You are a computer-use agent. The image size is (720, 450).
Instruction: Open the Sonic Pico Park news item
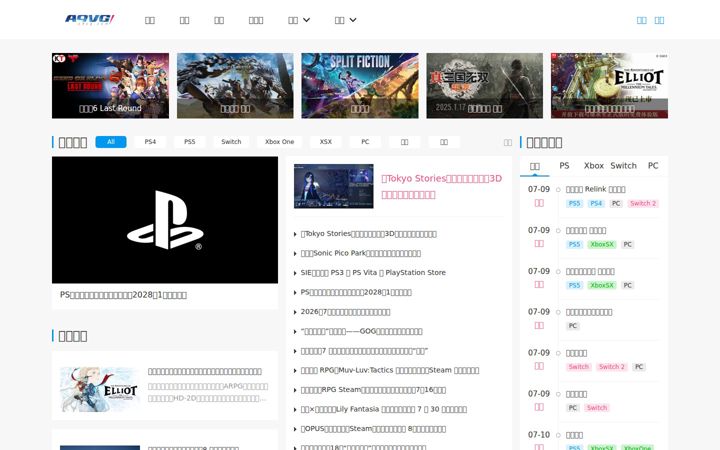tap(360, 253)
